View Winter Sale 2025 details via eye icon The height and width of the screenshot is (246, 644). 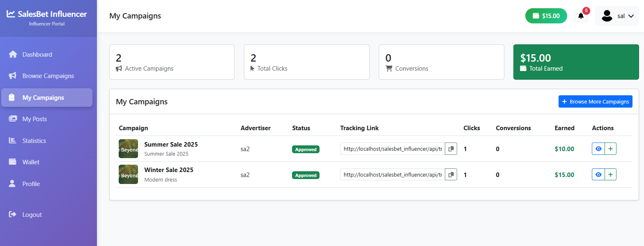(x=598, y=175)
